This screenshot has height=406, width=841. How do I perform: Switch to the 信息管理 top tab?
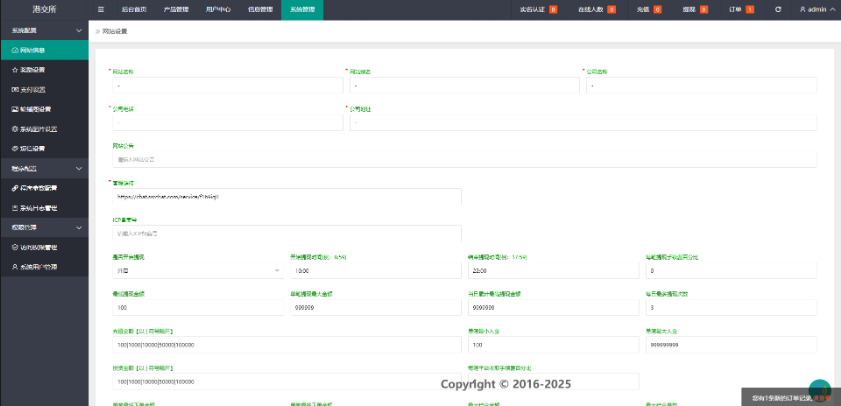pos(260,10)
